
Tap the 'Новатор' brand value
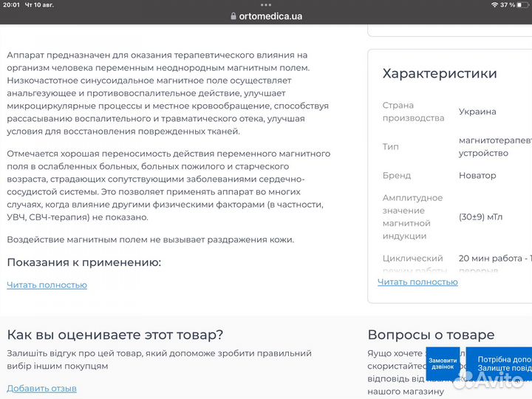click(x=477, y=176)
